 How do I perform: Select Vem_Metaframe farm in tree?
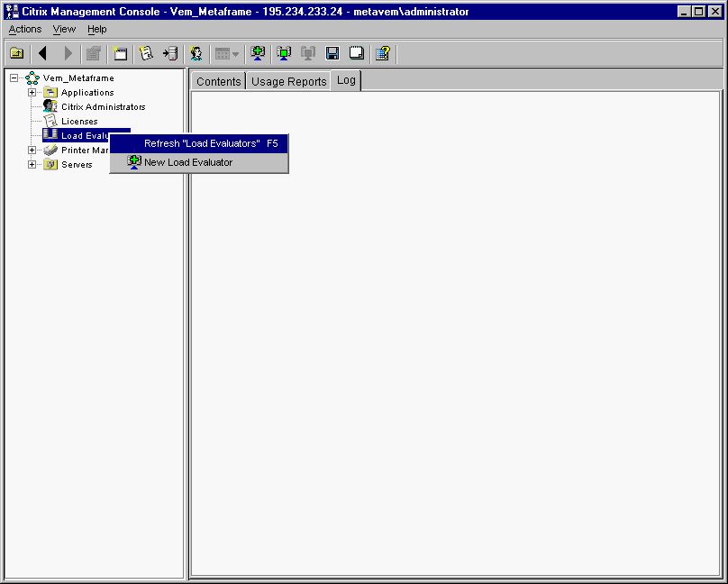[78, 78]
